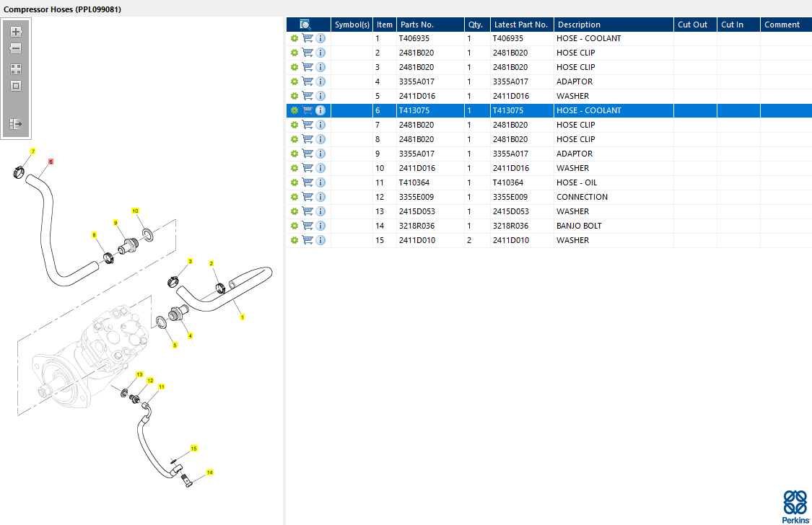Screen dimensions: 812x525
Task: Open info for item 5 washer 2411D016
Action: 320,96
